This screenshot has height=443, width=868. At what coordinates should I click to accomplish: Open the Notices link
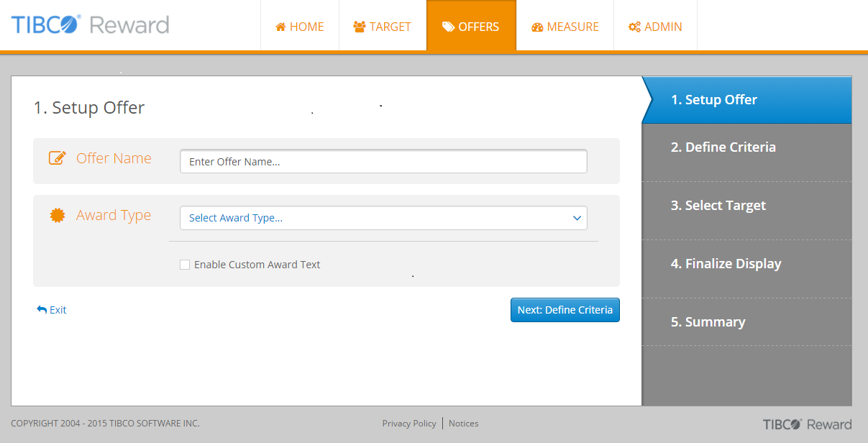click(x=464, y=424)
